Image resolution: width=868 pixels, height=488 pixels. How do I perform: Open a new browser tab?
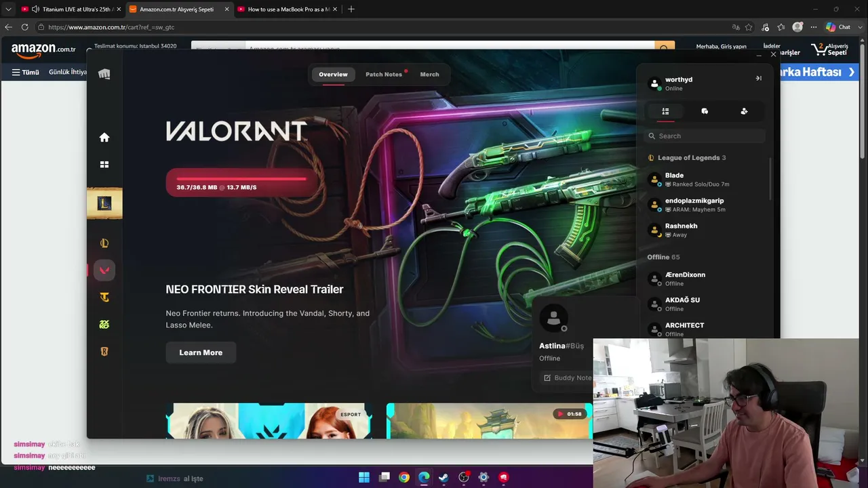351,9
